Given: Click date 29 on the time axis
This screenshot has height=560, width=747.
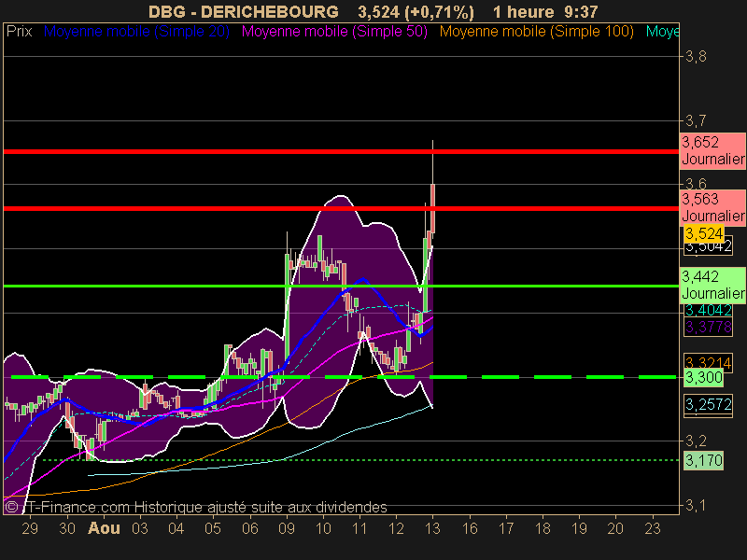Looking at the screenshot, I should pyautogui.click(x=30, y=528).
